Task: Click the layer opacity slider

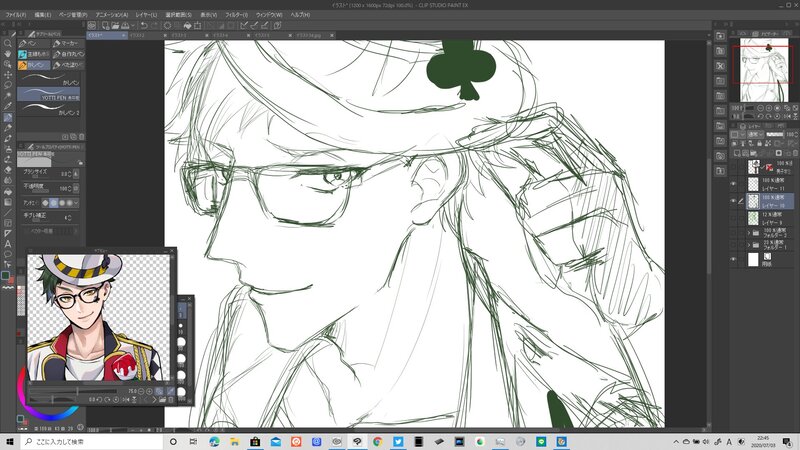Action: pyautogui.click(x=774, y=134)
